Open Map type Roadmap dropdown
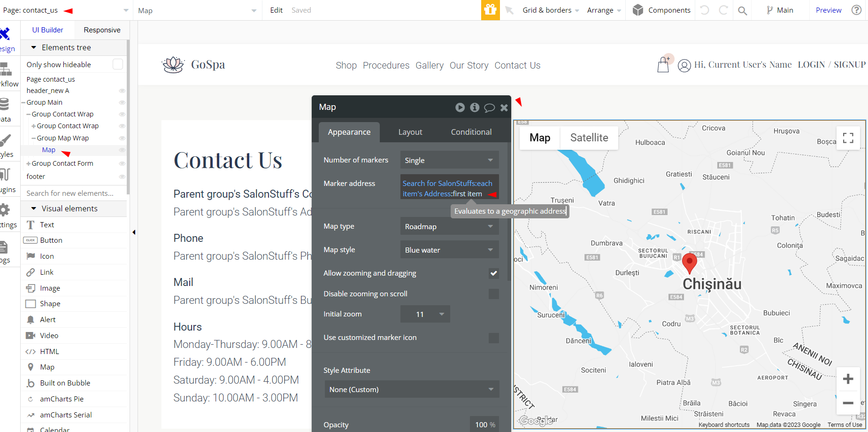868x432 pixels. point(449,226)
